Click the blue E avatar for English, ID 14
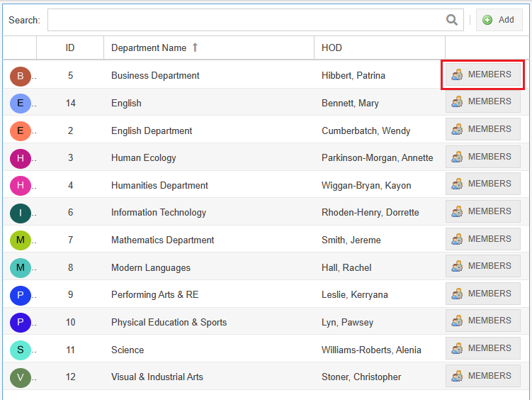Image resolution: width=532 pixels, height=400 pixels. pyautogui.click(x=21, y=104)
